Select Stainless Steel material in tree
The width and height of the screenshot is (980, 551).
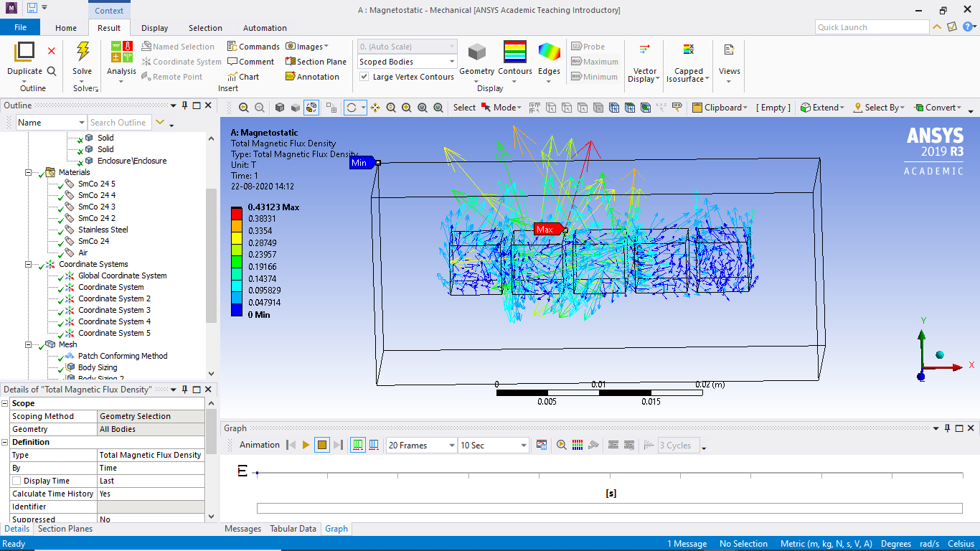click(103, 230)
